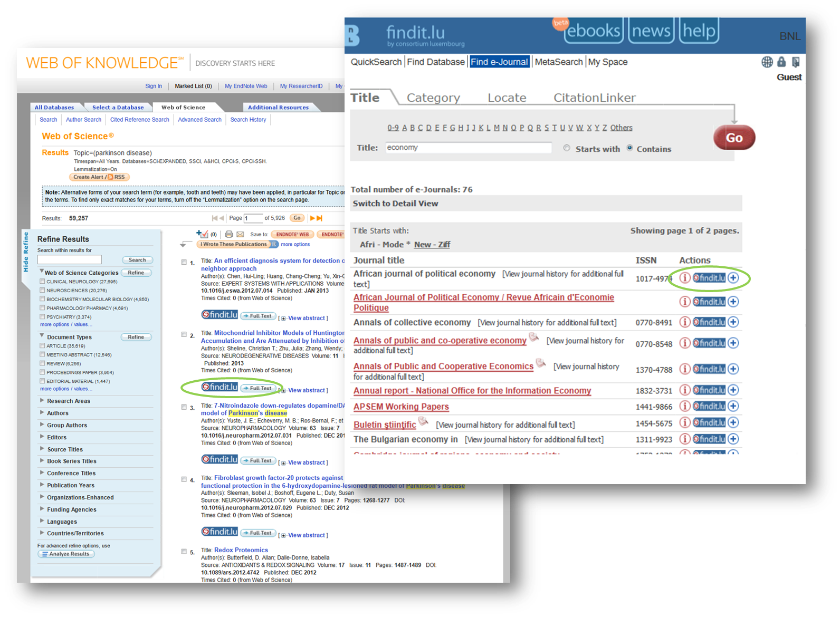The height and width of the screenshot is (617, 840).
Task: Click the email envelope icon in Web of Science
Action: 240,234
